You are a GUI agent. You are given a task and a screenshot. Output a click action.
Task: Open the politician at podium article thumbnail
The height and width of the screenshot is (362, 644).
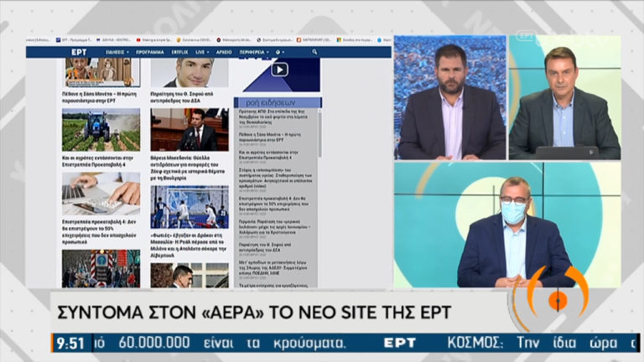[x=190, y=130]
